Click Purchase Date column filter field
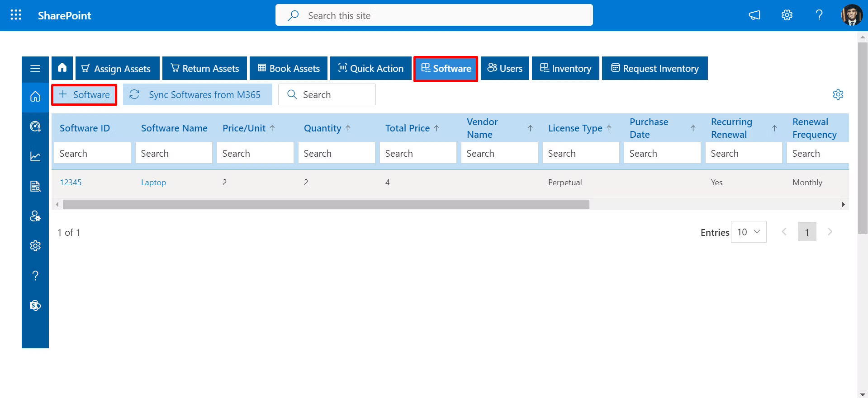 point(662,153)
